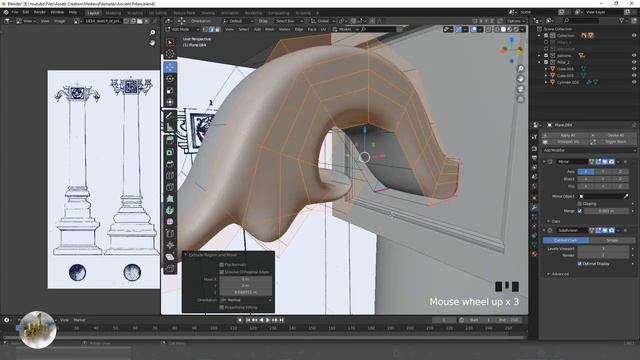Select the Inset Faces tool
This screenshot has height=360, width=640.
[x=170, y=152]
